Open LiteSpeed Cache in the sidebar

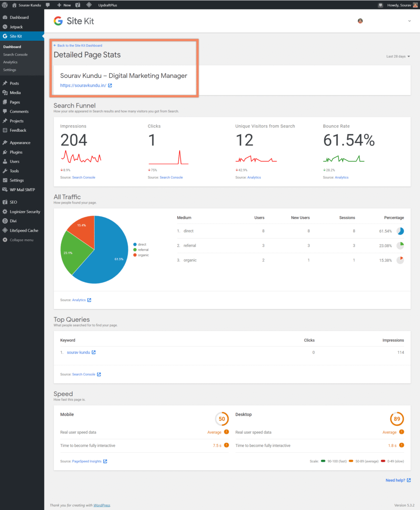(24, 230)
